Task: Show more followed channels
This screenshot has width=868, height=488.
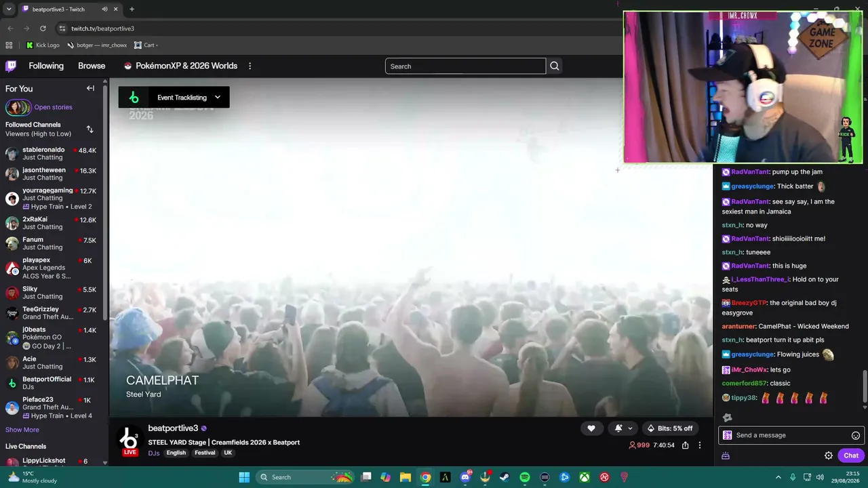Action: pos(22,430)
